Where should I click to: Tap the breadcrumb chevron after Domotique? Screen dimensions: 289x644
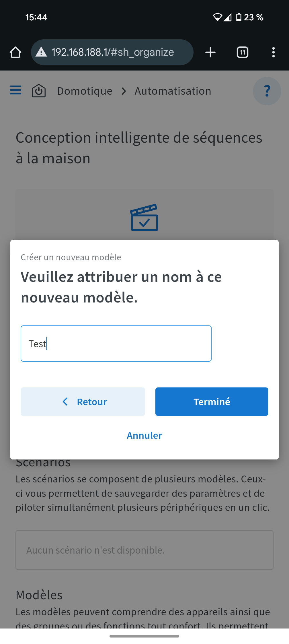124,91
